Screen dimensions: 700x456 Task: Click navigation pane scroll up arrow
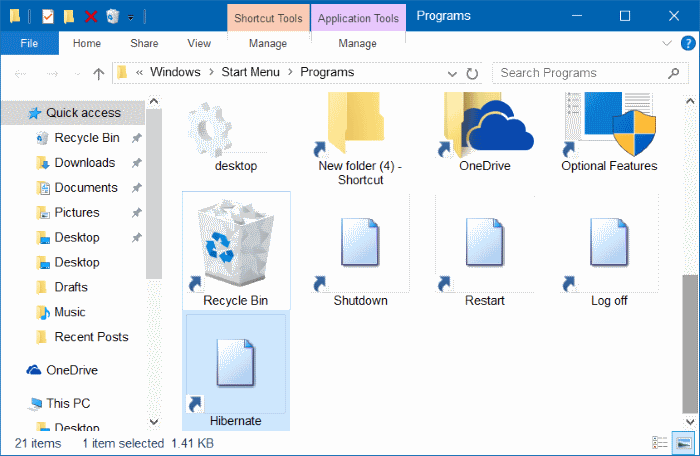click(x=154, y=101)
